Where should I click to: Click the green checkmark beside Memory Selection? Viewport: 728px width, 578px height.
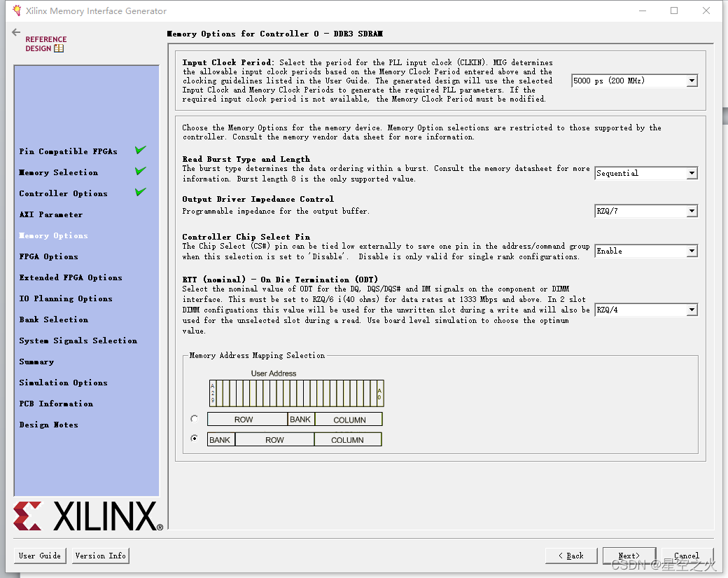pos(141,170)
